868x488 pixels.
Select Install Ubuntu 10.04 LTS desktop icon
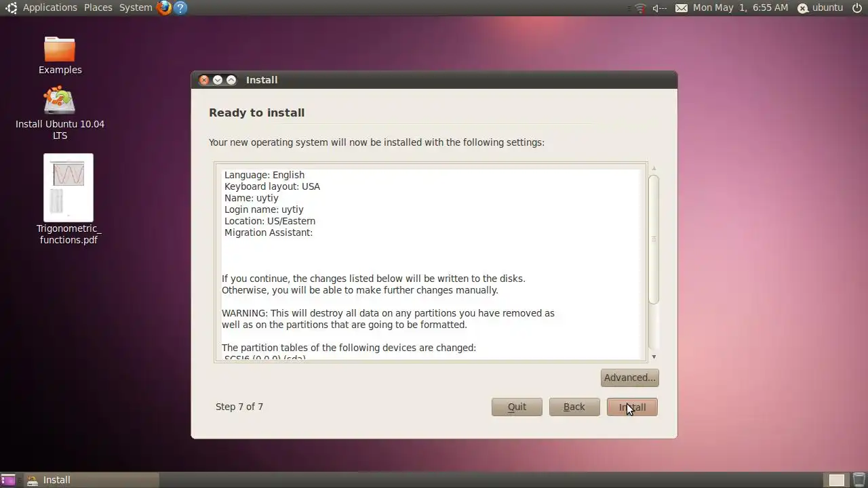pyautogui.click(x=60, y=113)
